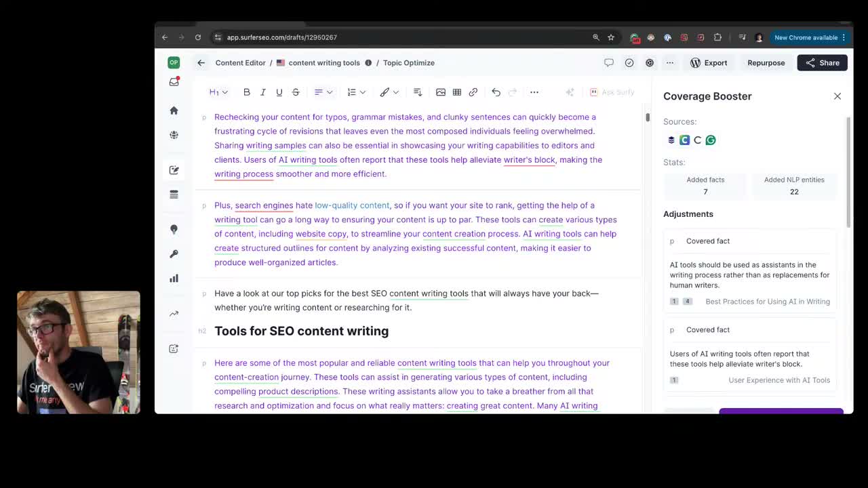Open the highlighter color dropdown
The width and height of the screenshot is (868, 488).
389,92
